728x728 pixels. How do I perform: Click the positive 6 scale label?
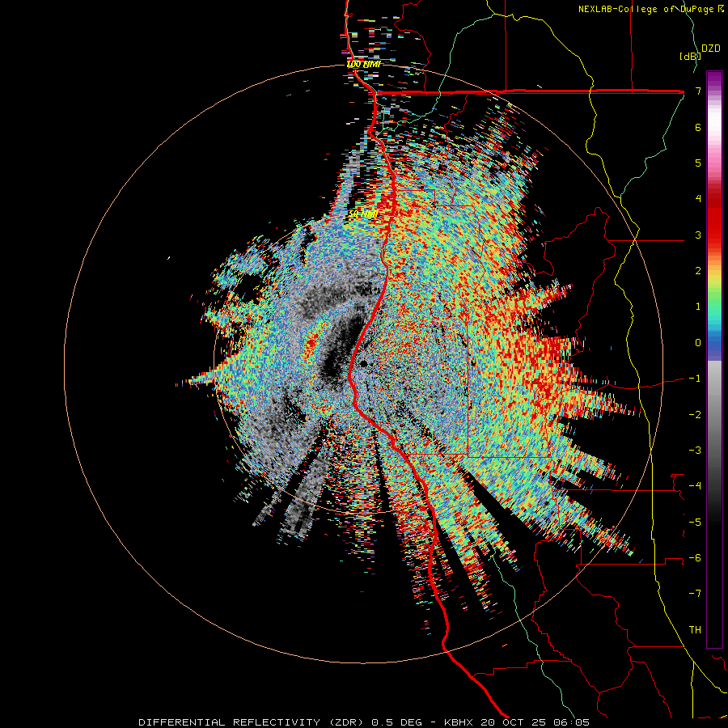[x=698, y=127]
